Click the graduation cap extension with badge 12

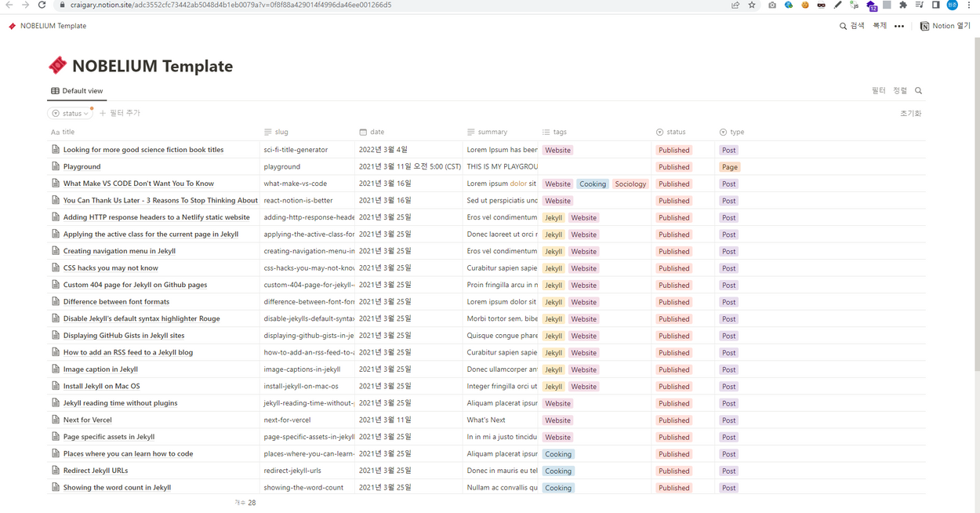point(872,5)
